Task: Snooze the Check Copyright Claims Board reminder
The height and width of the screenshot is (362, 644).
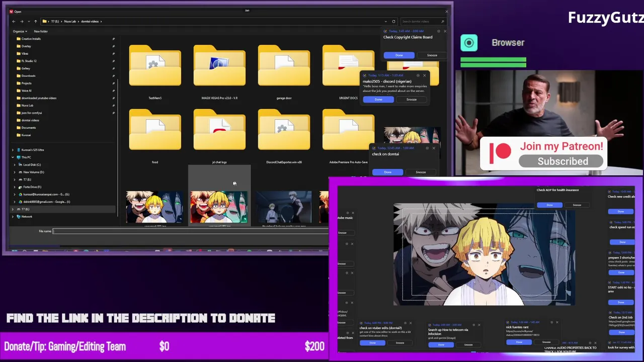Action: point(432,55)
